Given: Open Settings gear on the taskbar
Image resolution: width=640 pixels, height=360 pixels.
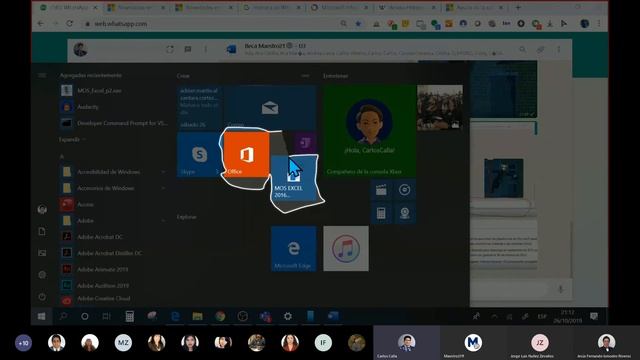Looking at the screenshot, I should click(288, 316).
